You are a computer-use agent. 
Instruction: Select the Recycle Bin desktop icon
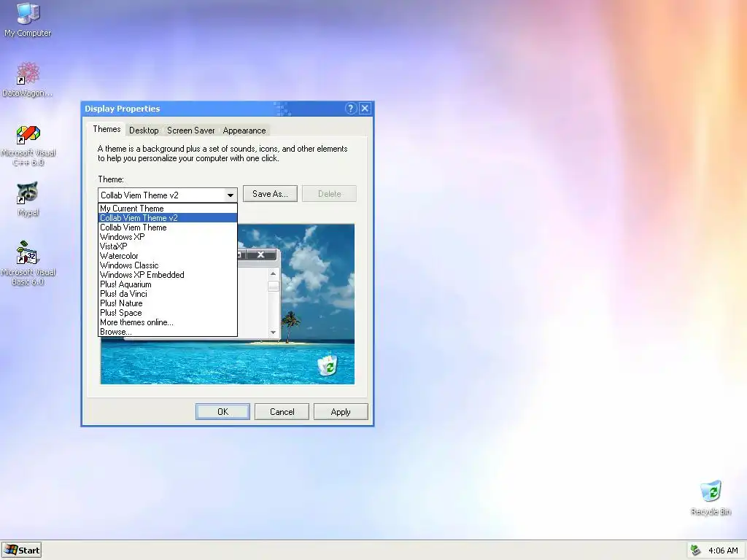(x=711, y=497)
